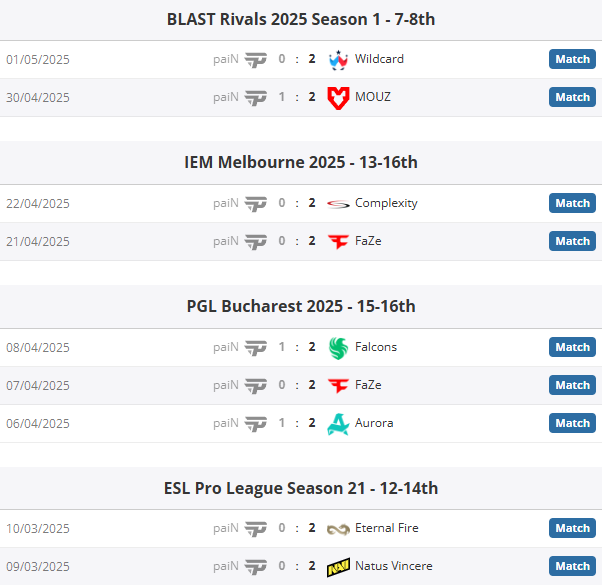The height and width of the screenshot is (585, 602).
Task: Open the PGL Bucharest 2025 event heading
Action: (x=301, y=306)
